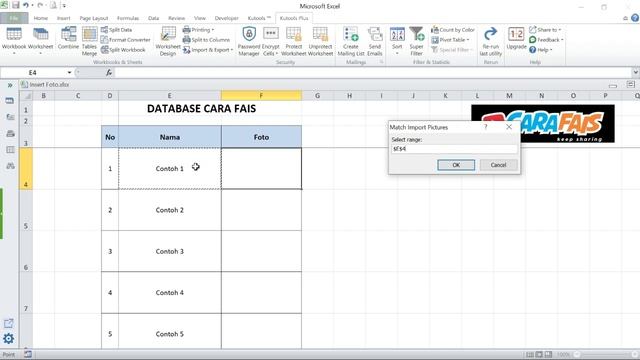
Task: Open the Kutools pane settings gear
Action: pyautogui.click(x=9, y=338)
